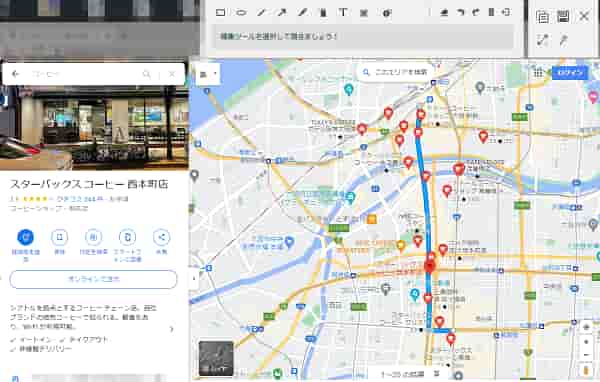This screenshot has height=382, width=600.
Task: Click the online order button
Action: click(x=93, y=279)
